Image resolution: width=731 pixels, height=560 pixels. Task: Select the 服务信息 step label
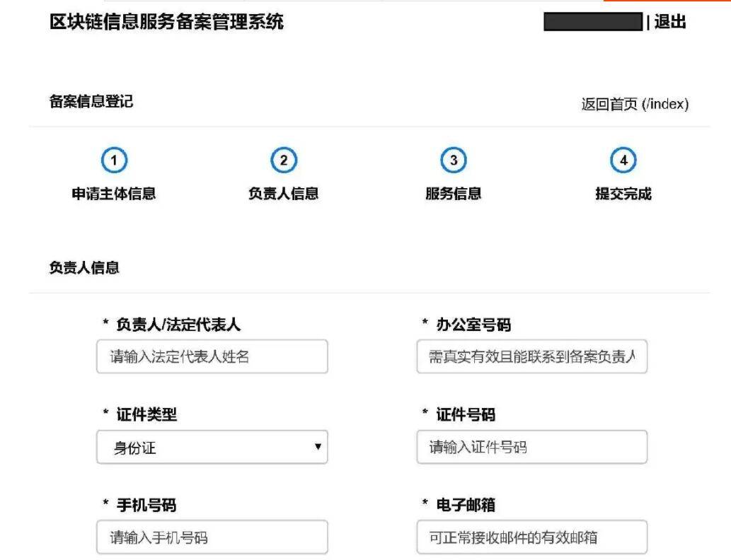click(454, 194)
